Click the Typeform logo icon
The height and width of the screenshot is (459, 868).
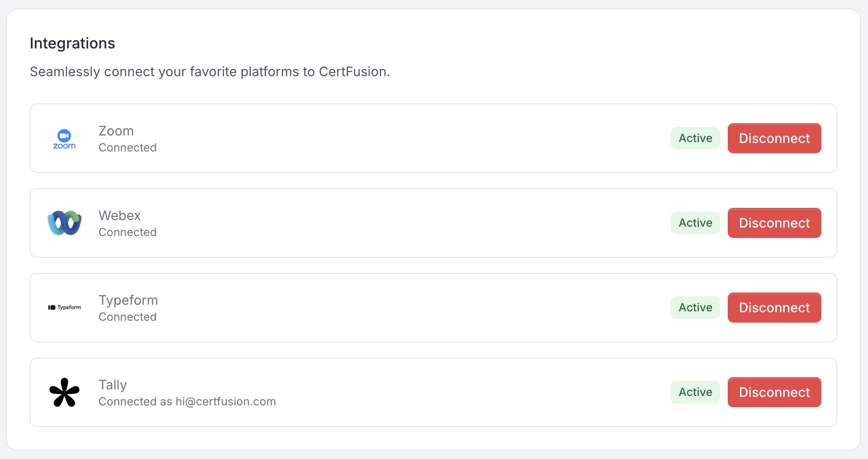pyautogui.click(x=64, y=308)
